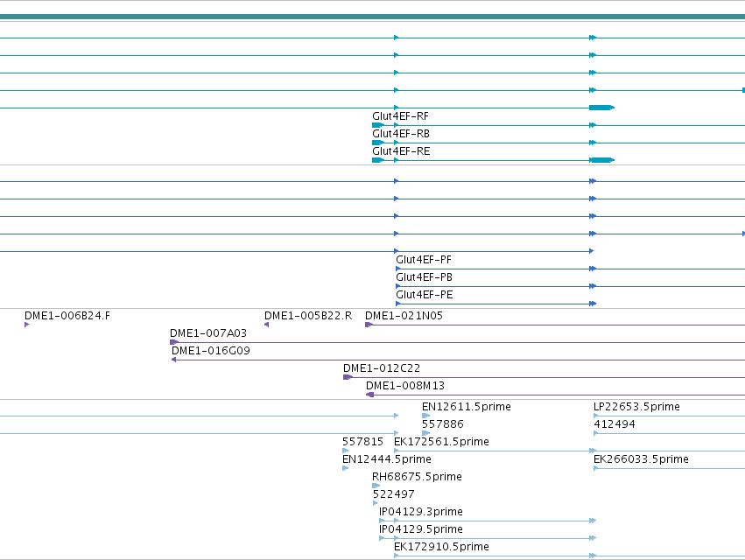
Task: Click the start exon block of Glut4EF-RB
Action: coord(378,143)
